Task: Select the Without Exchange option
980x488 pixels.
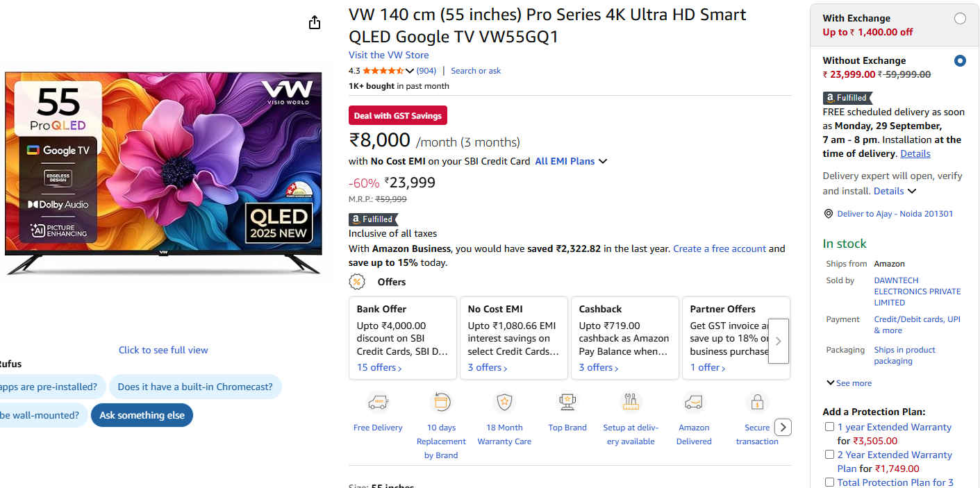Action: click(960, 61)
